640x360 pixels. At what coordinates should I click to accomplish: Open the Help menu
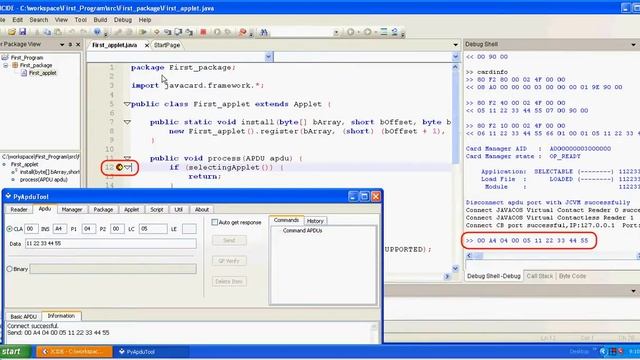[x=145, y=20]
